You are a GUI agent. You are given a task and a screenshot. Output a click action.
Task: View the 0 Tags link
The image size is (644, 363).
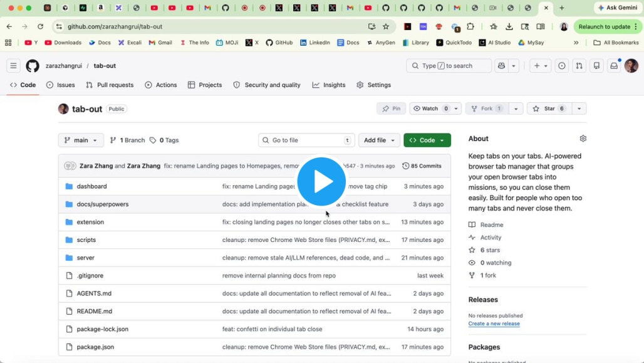164,140
